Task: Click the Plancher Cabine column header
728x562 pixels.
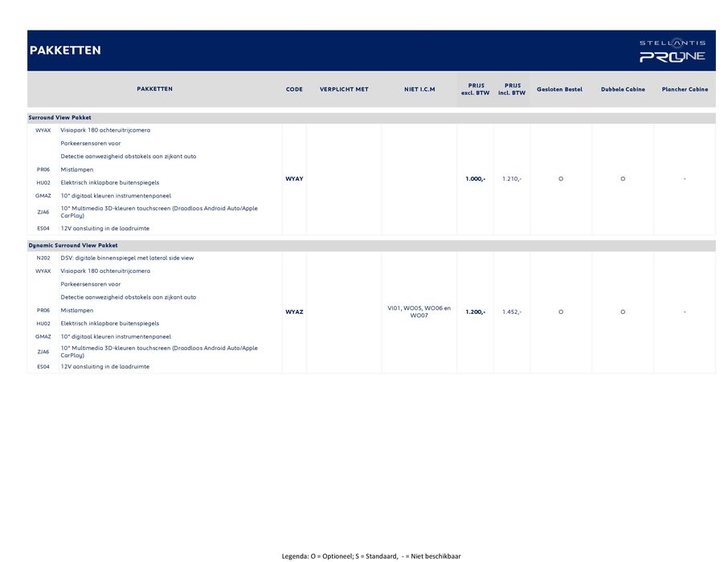Action: (x=685, y=89)
